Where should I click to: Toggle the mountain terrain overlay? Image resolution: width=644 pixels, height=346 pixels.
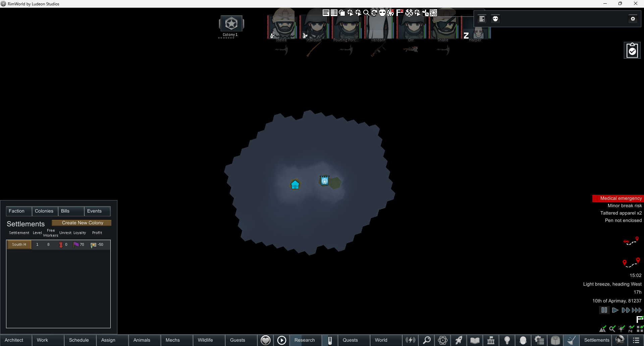pyautogui.click(x=603, y=329)
